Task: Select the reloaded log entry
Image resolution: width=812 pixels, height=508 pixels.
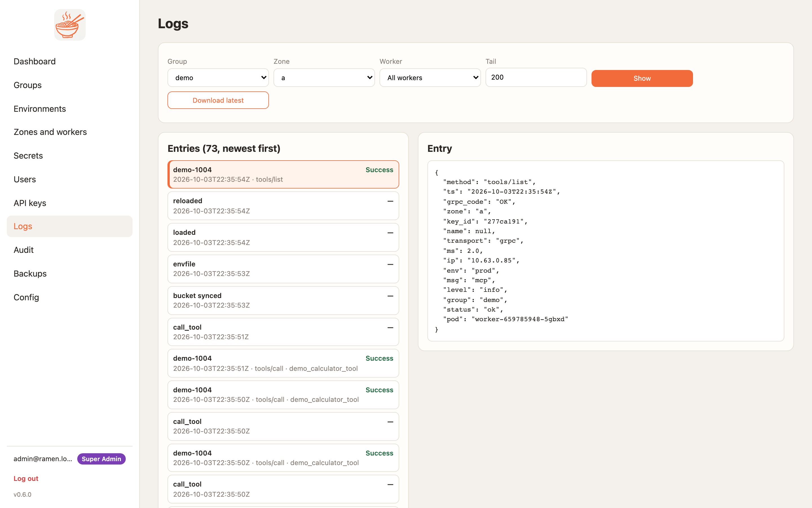Action: point(283,206)
